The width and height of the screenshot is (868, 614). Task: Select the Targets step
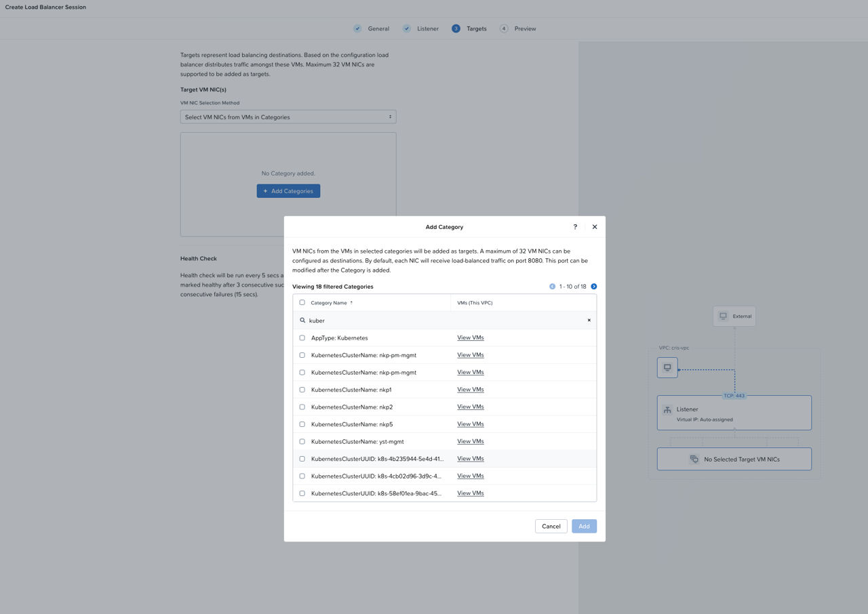469,28
